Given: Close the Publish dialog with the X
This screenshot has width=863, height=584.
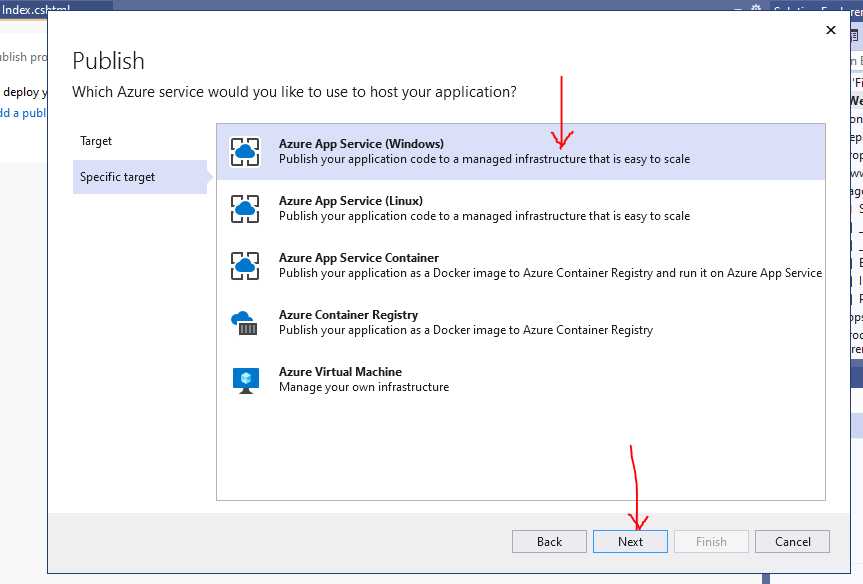Looking at the screenshot, I should (830, 31).
